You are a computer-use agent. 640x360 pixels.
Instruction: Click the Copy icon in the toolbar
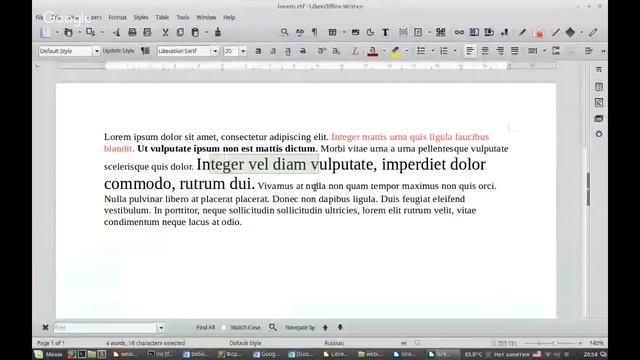(x=180, y=32)
